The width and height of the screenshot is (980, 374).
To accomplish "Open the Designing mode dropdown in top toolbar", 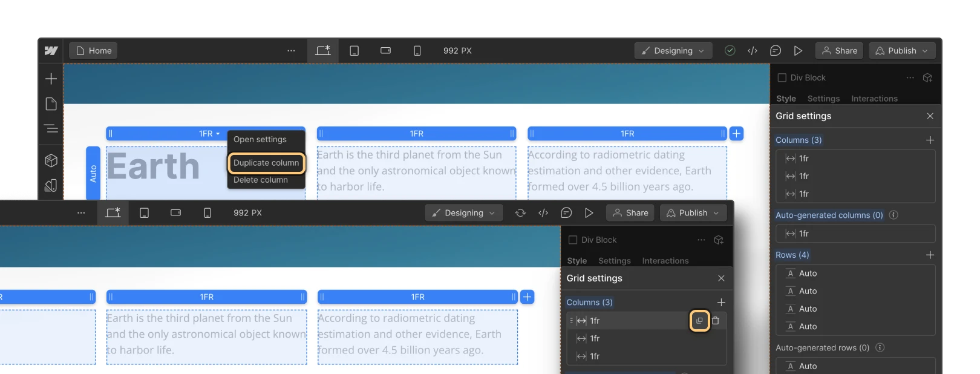I will (673, 51).
